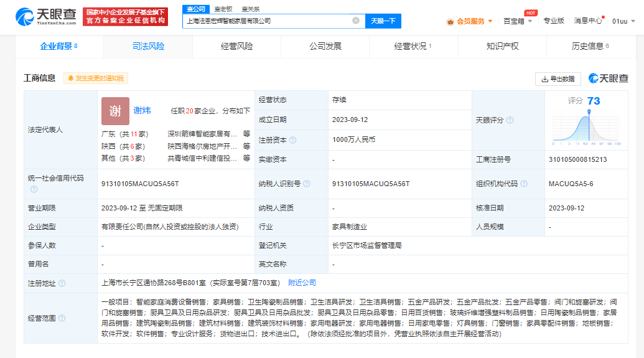Screen dimensions: 644x358
Task: Open the 知识产权 tab
Action: [x=502, y=47]
